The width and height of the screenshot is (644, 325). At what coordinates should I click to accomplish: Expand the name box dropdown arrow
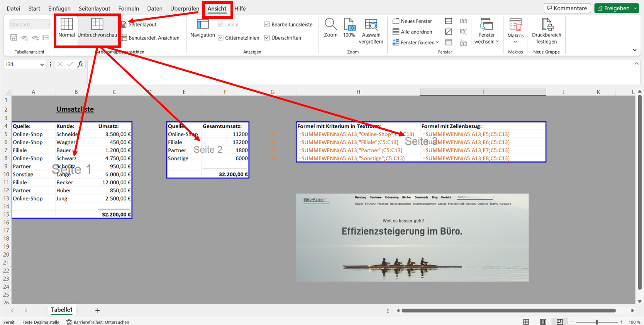42,64
